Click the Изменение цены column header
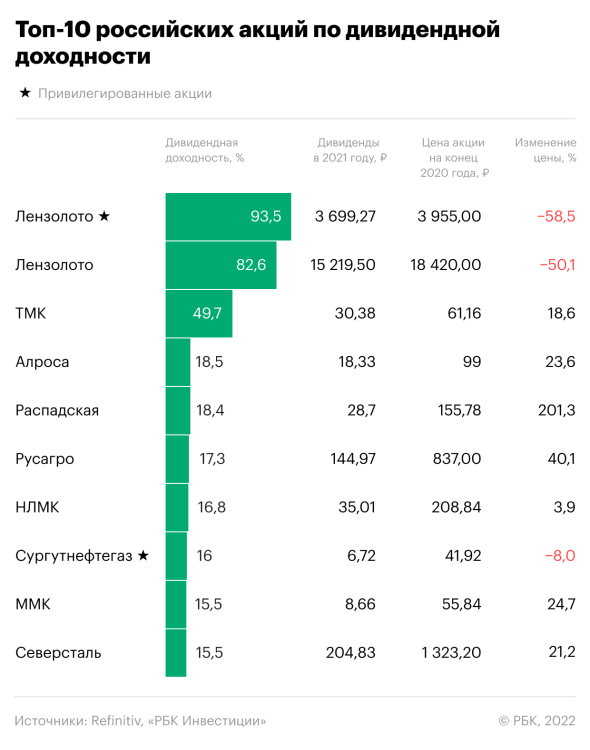This screenshot has width=590, height=750. (545, 150)
